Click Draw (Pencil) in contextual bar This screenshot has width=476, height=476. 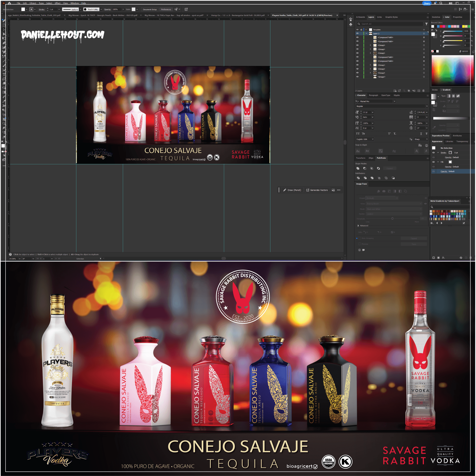pyautogui.click(x=292, y=190)
